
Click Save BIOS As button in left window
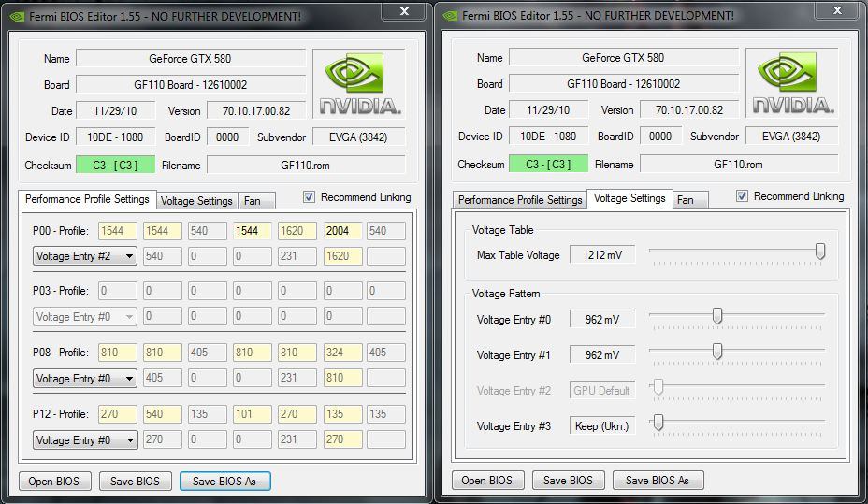click(x=224, y=482)
